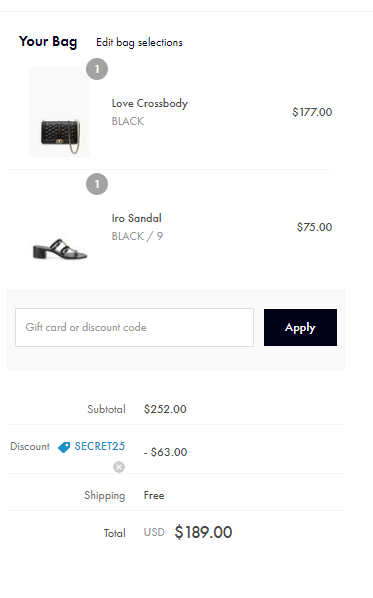Click the Your Bag heading
Image resolution: width=373 pixels, height=598 pixels.
(x=48, y=42)
